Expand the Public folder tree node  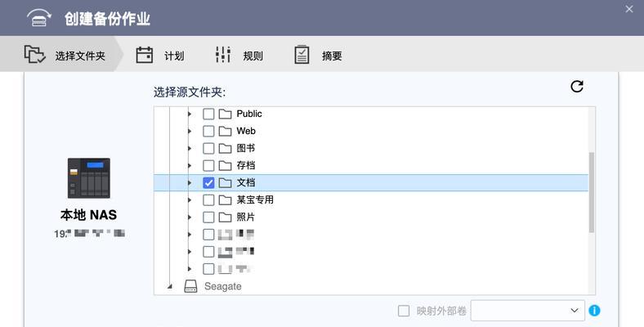[x=190, y=114]
